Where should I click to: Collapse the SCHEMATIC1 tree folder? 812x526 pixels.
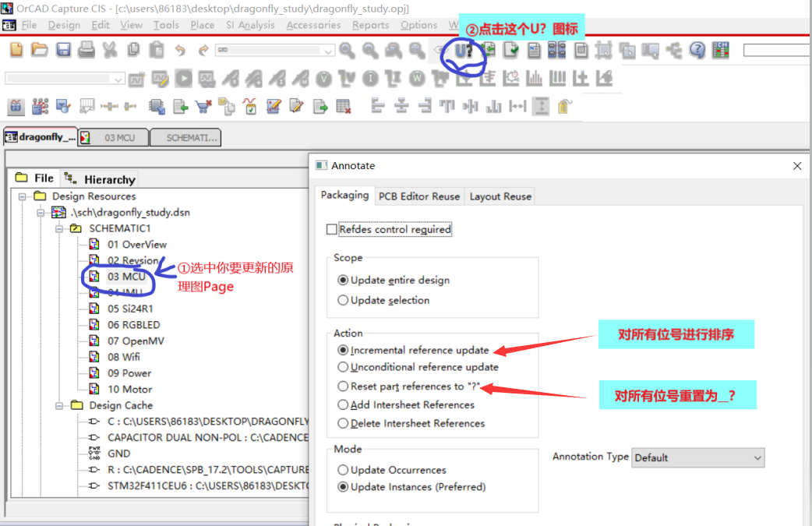click(x=60, y=228)
